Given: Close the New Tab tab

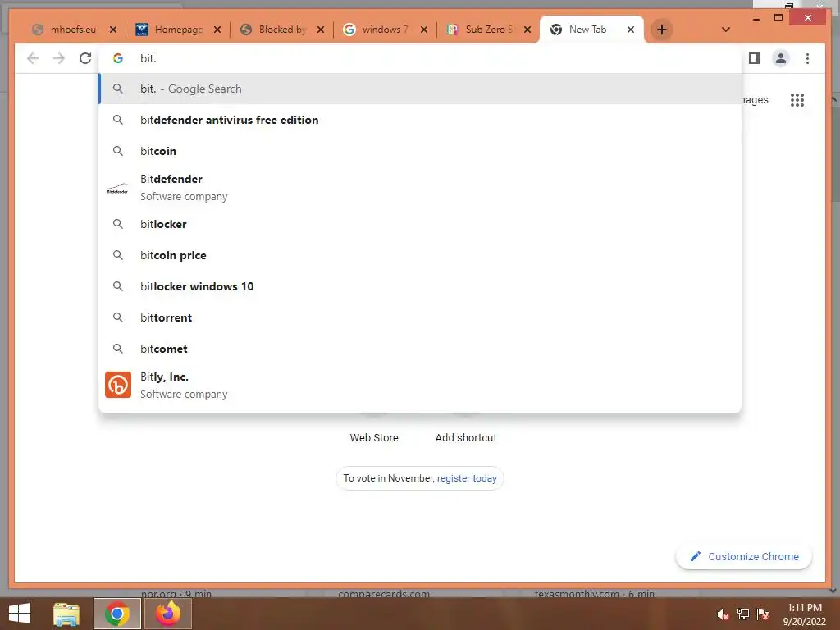Looking at the screenshot, I should point(631,30).
